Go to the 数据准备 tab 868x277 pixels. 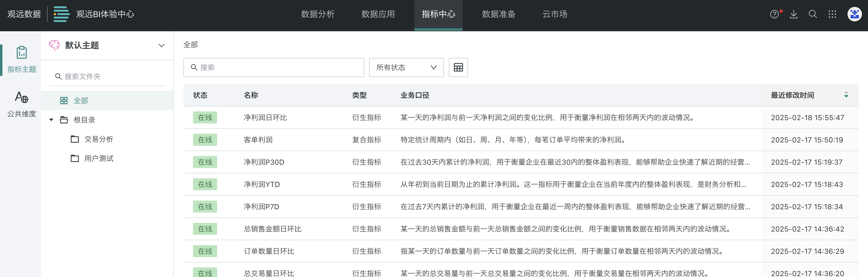click(x=499, y=14)
